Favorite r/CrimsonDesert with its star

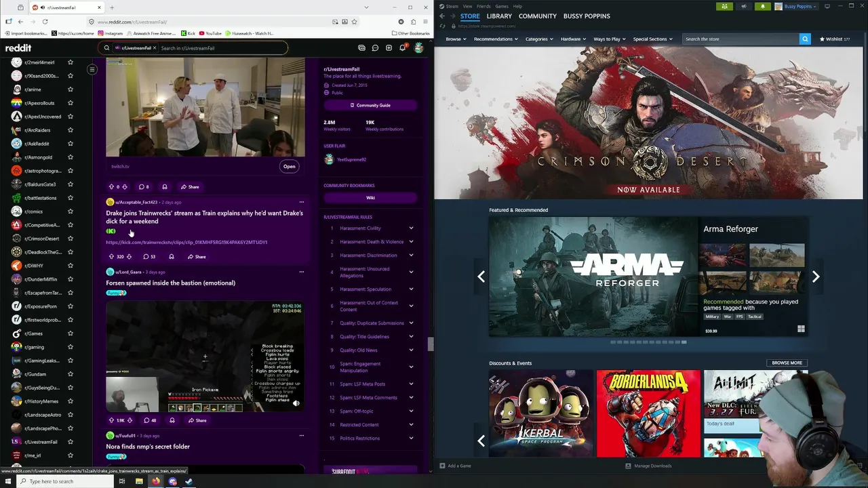pyautogui.click(x=70, y=239)
